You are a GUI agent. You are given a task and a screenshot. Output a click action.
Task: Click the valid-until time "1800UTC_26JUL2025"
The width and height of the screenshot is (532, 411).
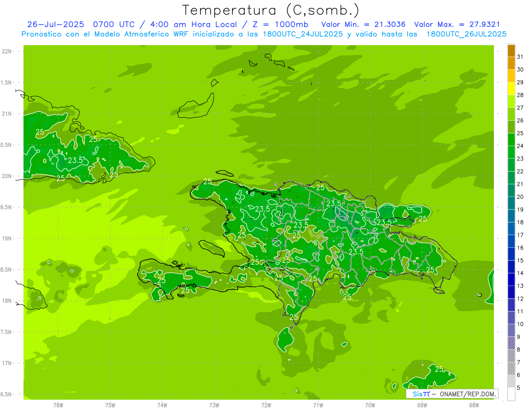(466, 34)
